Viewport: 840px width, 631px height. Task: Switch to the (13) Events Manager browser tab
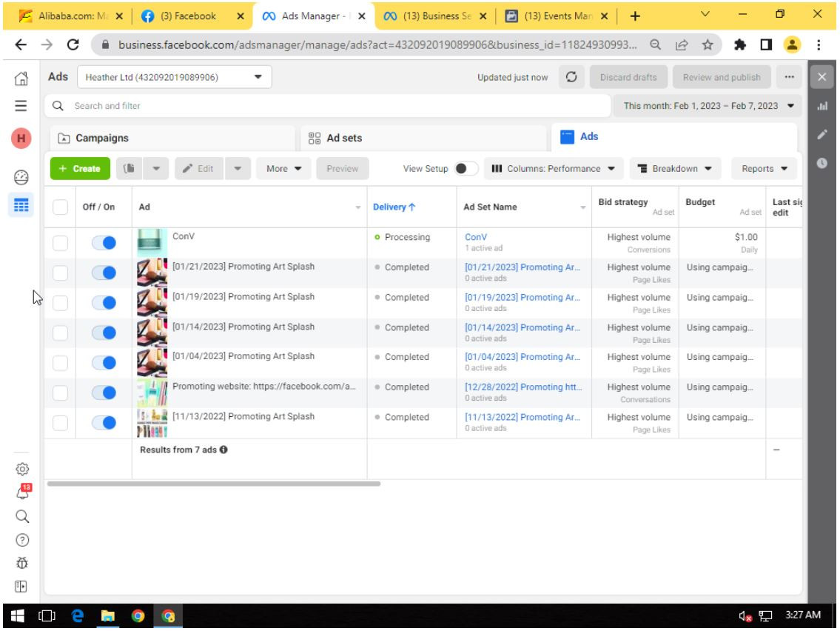click(556, 16)
